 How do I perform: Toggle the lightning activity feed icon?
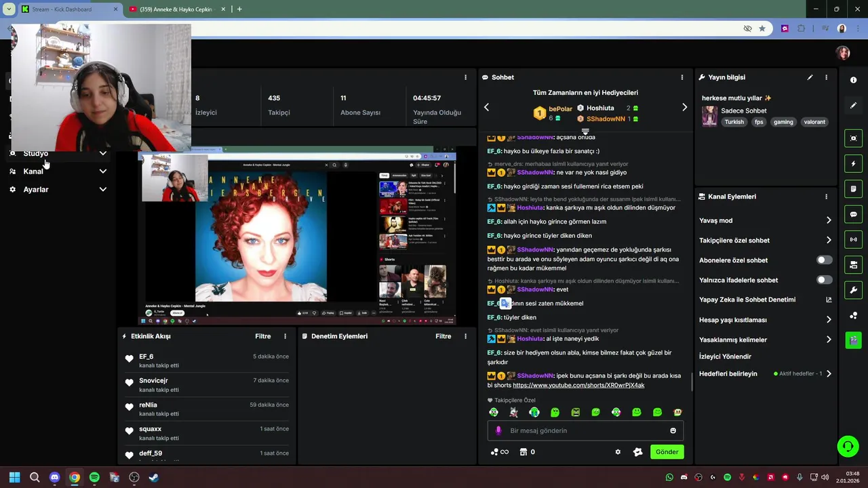tap(853, 163)
